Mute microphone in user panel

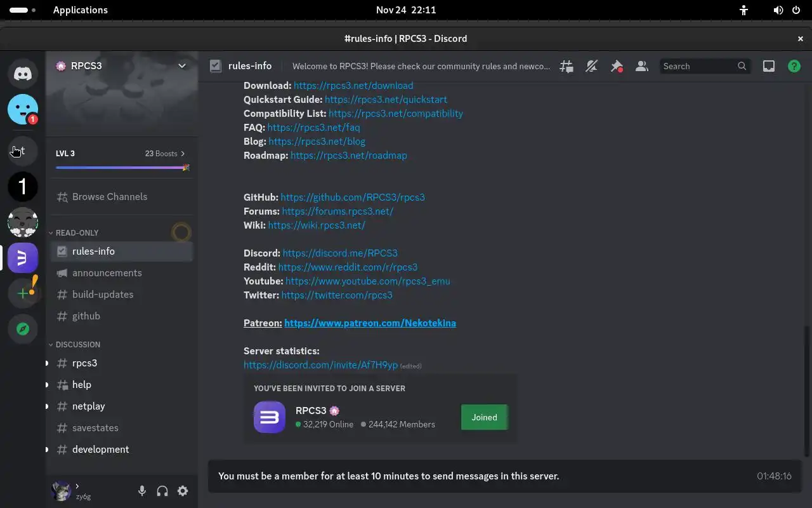[x=142, y=491]
